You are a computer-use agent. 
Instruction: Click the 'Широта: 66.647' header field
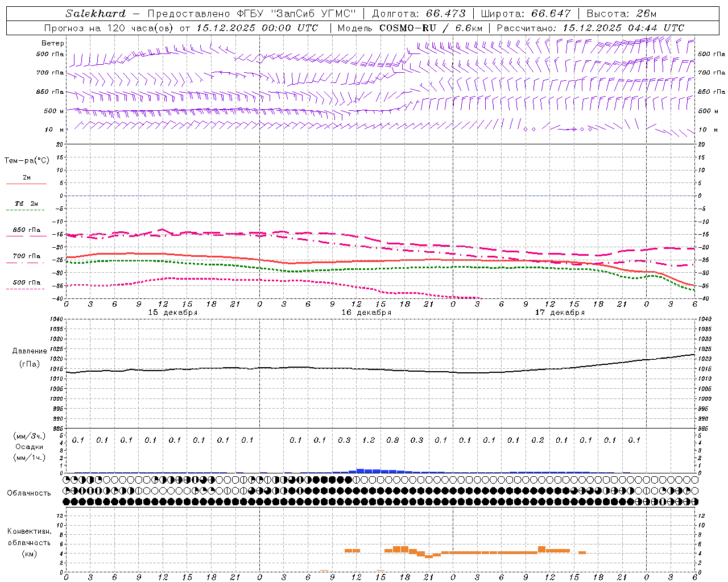(x=526, y=14)
